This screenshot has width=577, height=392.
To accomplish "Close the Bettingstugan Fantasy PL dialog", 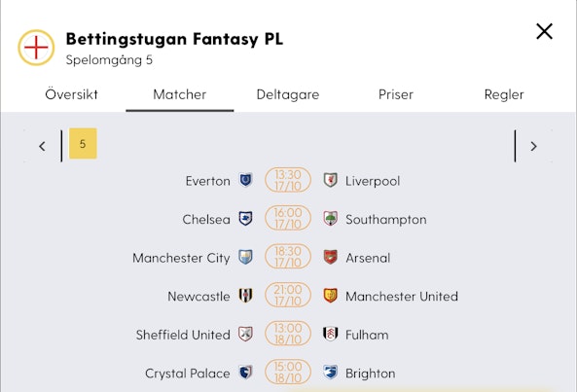I will coord(544,31).
